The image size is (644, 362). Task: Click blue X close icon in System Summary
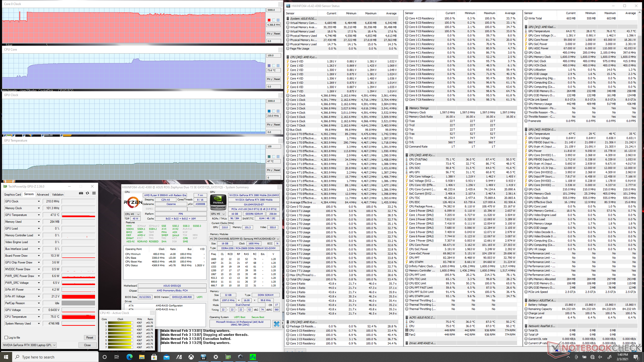point(276,324)
